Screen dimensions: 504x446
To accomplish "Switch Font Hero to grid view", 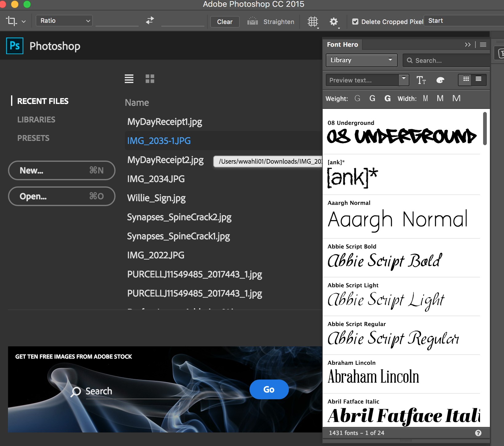I will pos(466,79).
